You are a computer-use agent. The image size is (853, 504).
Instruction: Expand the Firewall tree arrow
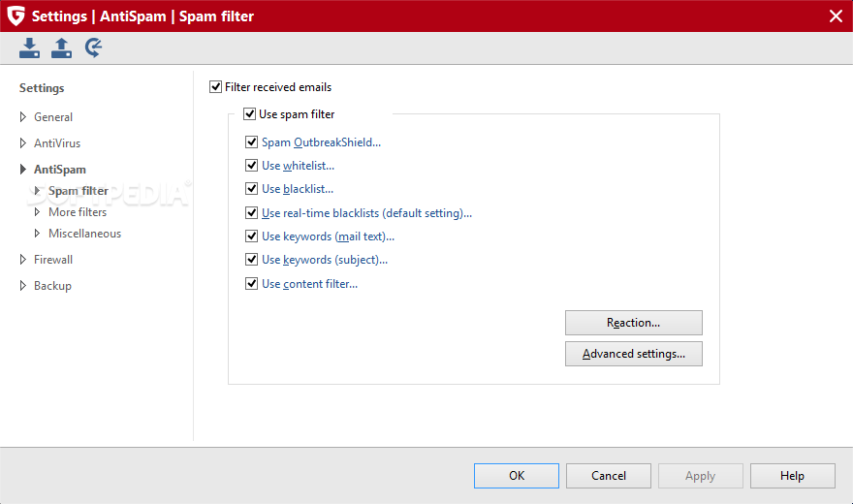(x=23, y=260)
